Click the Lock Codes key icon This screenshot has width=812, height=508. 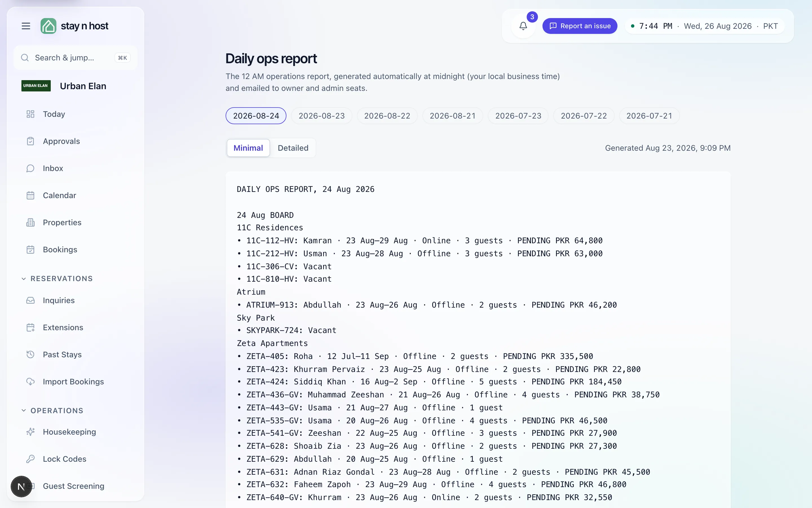coord(30,459)
